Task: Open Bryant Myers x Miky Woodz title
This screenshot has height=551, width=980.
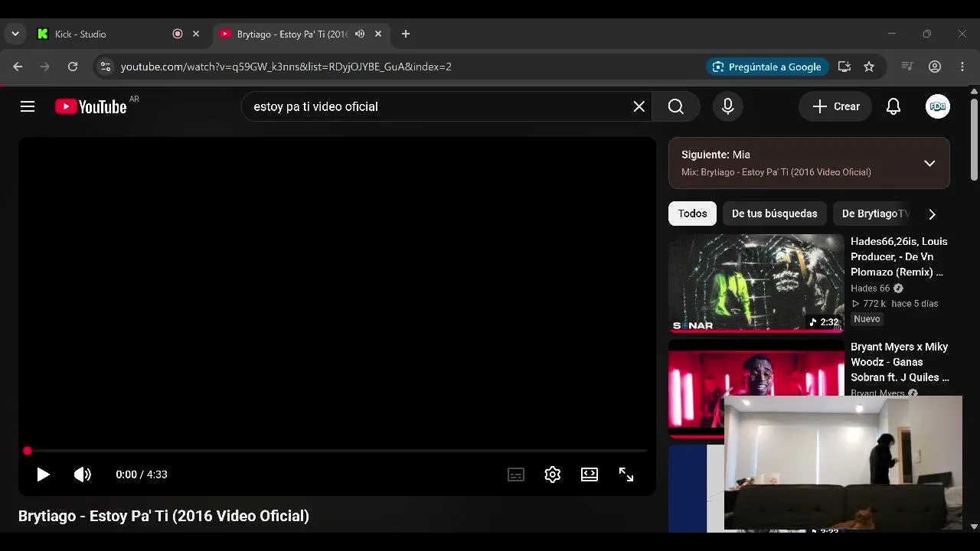Action: point(900,362)
